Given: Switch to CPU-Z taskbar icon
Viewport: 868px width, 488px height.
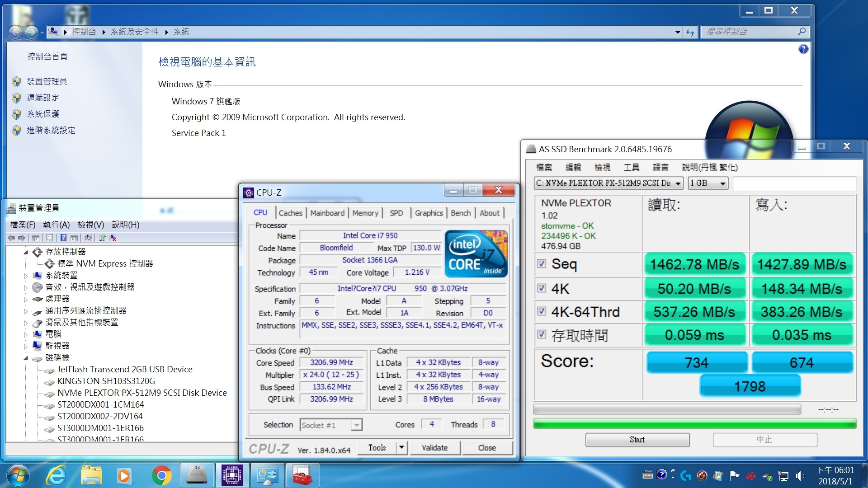Looking at the screenshot, I should point(232,475).
